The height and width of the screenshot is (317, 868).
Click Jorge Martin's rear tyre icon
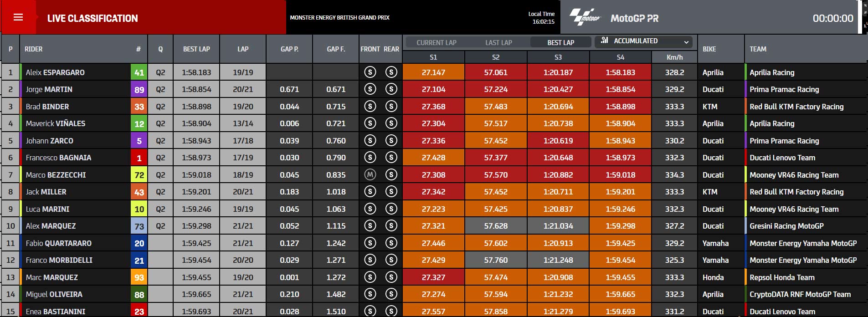click(x=391, y=89)
